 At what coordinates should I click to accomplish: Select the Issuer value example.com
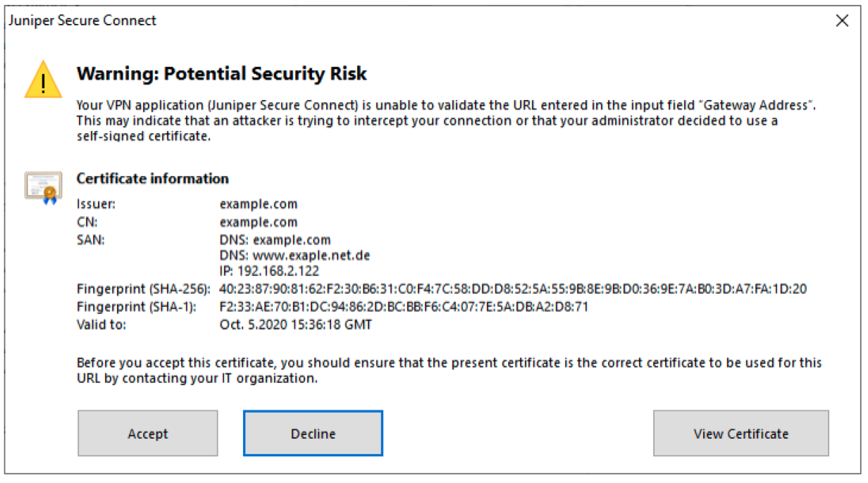point(259,204)
